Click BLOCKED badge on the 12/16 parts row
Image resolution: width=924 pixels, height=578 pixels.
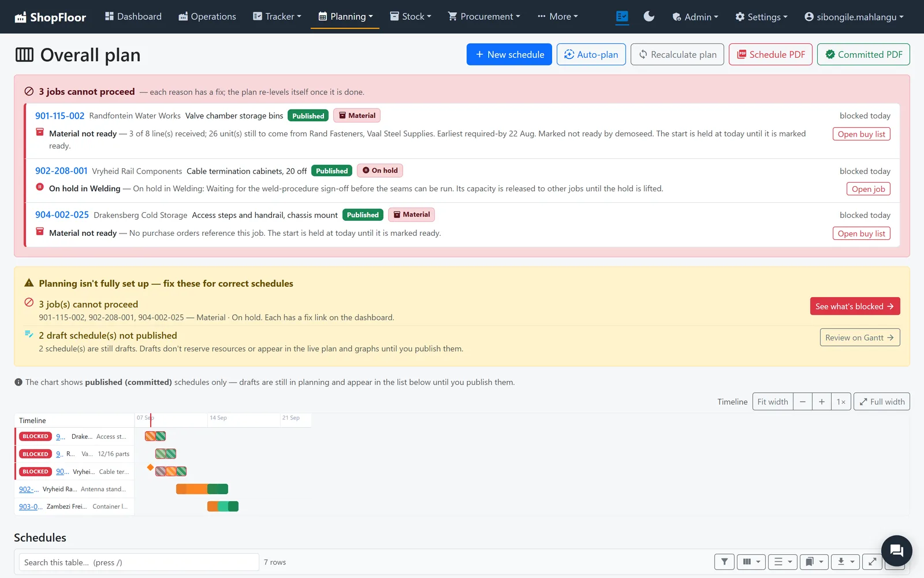point(35,454)
